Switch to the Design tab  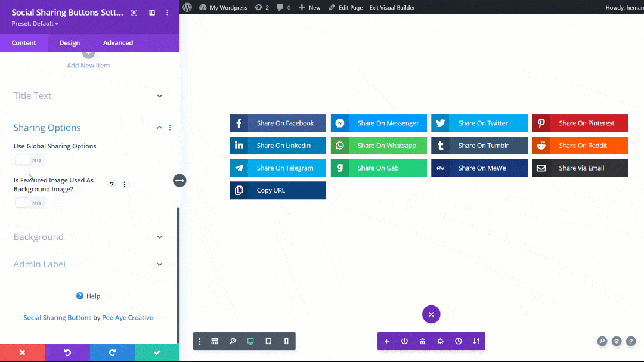69,43
